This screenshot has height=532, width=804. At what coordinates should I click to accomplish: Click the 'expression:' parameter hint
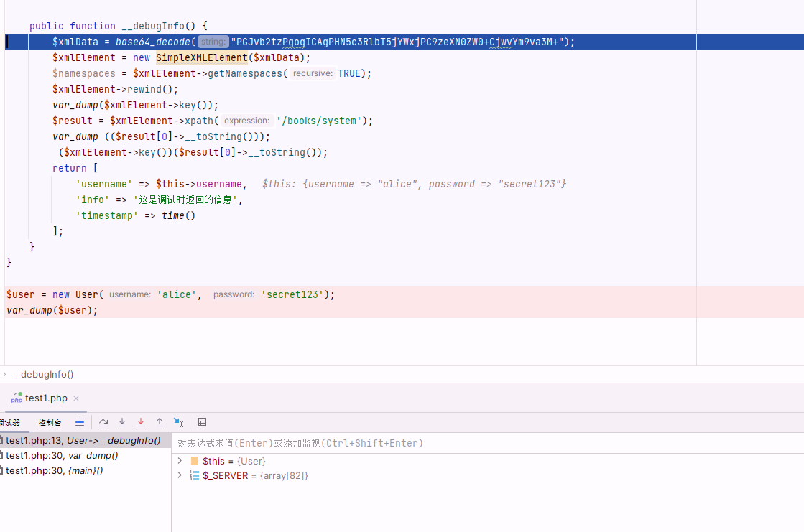pos(246,121)
